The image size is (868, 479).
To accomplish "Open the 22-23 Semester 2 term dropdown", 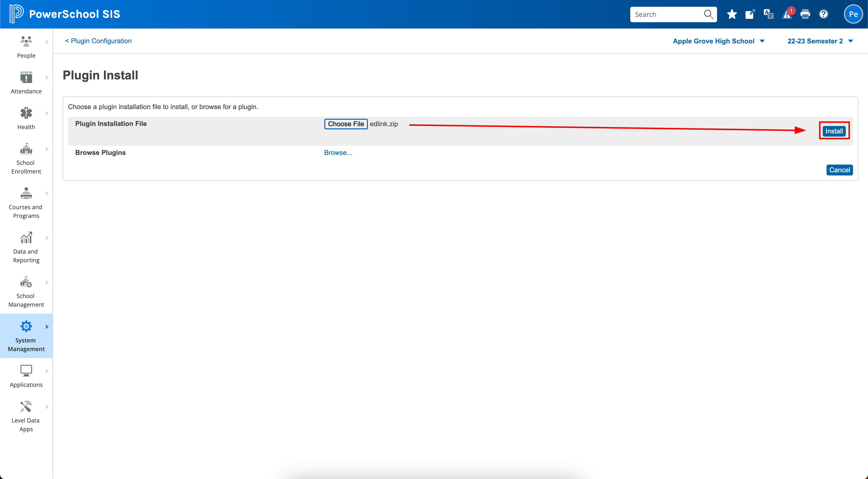I will (x=820, y=41).
